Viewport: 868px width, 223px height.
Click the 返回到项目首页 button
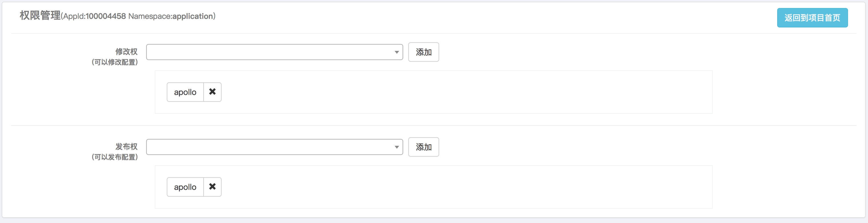812,18
